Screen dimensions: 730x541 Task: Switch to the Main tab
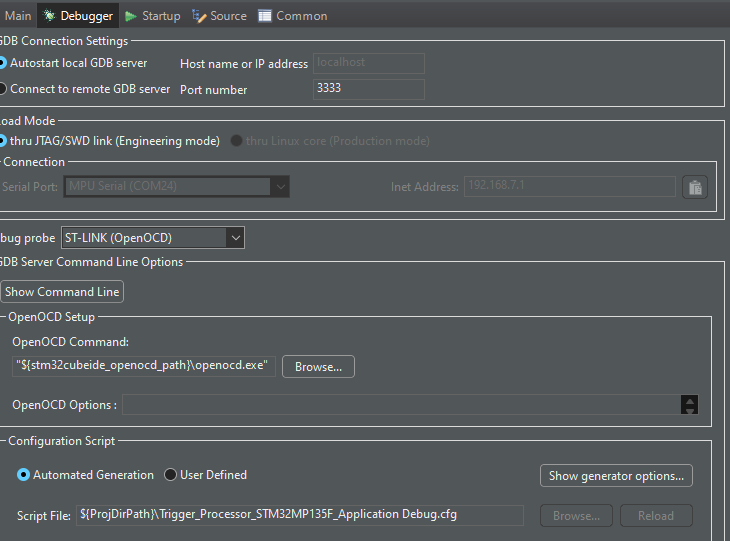pyautogui.click(x=17, y=15)
